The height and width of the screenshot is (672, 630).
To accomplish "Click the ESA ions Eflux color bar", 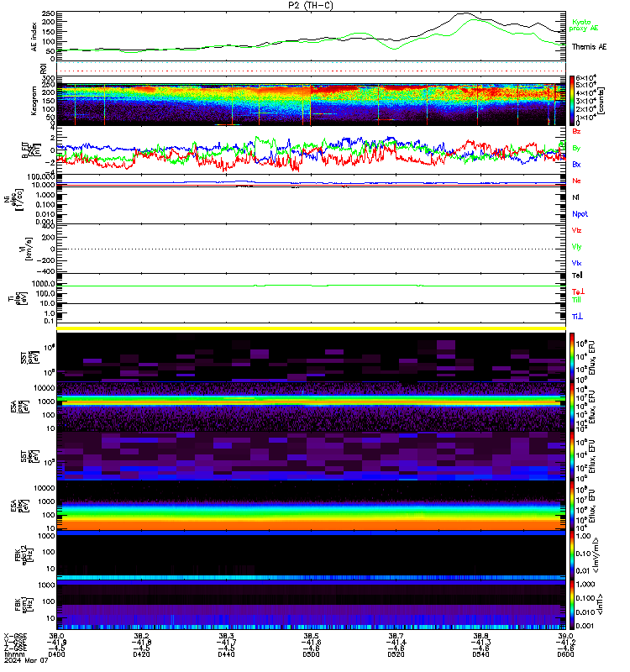I will pos(572,407).
